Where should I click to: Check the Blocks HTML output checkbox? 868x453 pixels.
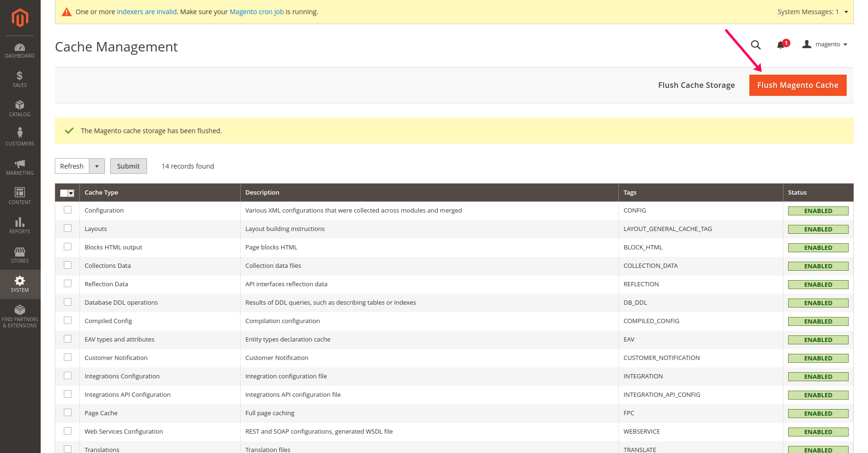pyautogui.click(x=68, y=247)
